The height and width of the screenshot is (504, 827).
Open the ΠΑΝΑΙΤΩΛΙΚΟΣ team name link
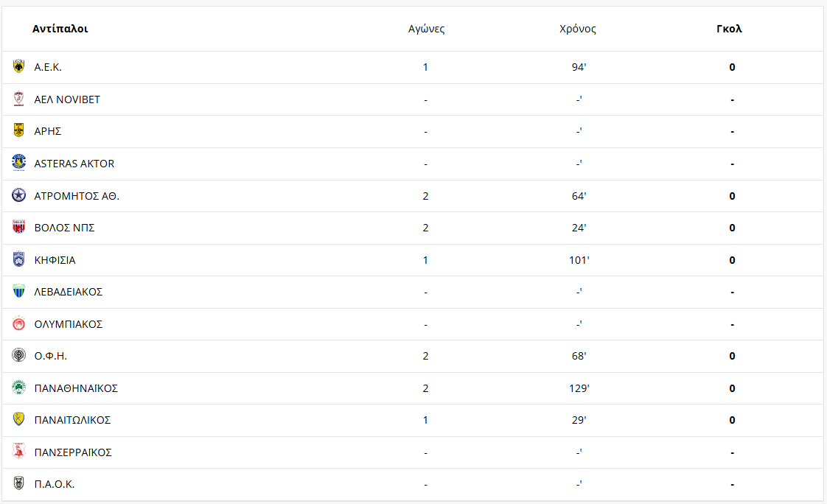coord(72,420)
